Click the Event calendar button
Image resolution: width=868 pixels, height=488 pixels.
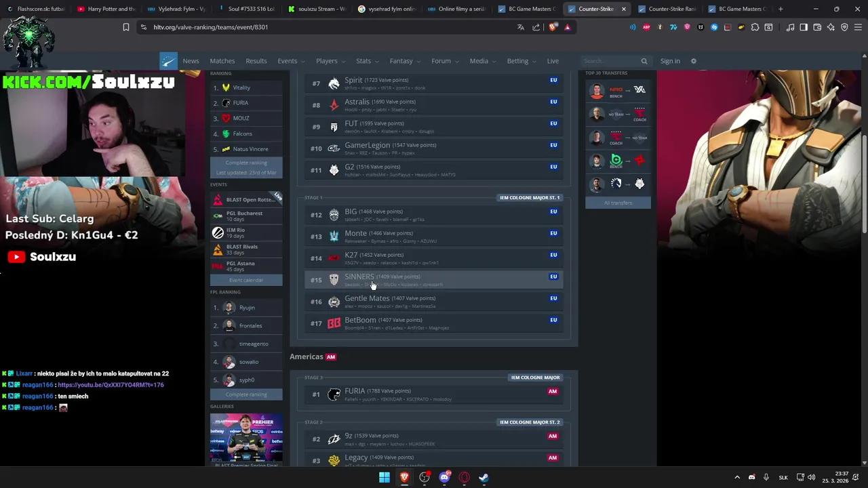[246, 280]
